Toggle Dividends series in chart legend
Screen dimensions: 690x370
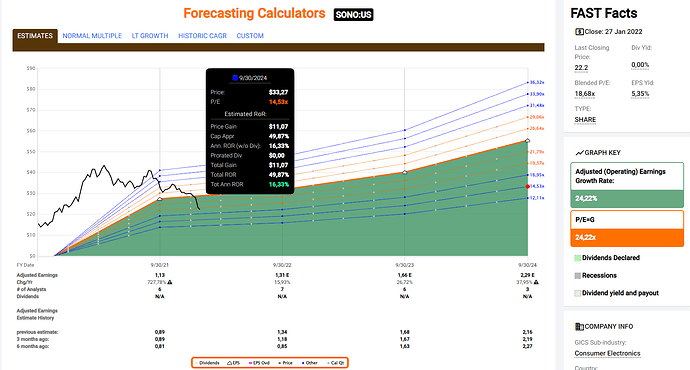point(208,363)
